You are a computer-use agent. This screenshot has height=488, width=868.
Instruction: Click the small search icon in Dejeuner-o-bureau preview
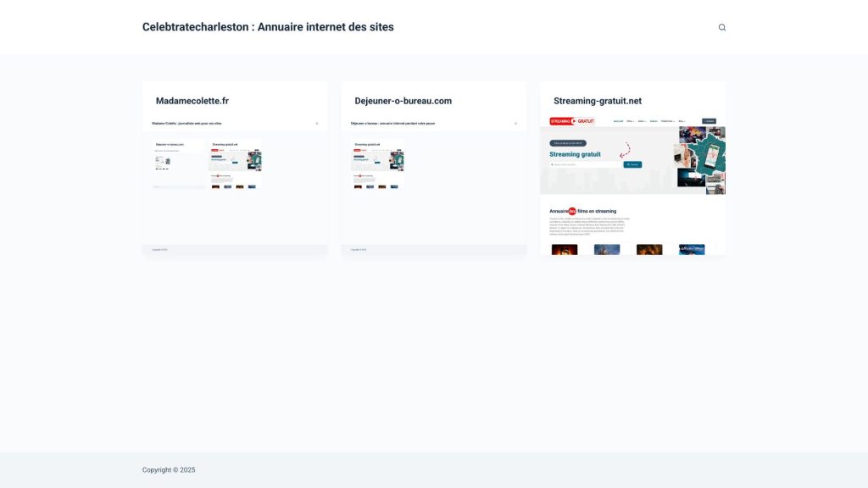click(x=515, y=123)
